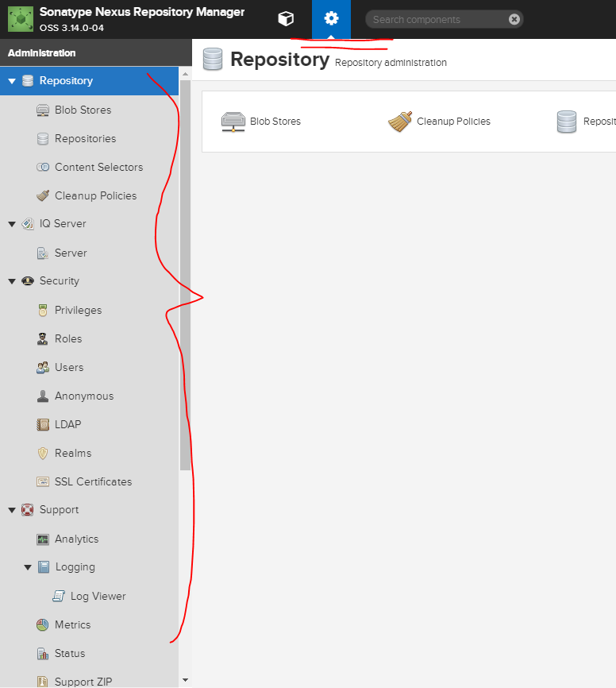Select the Support label in tree
Image resolution: width=616 pixels, height=688 pixels.
click(59, 510)
